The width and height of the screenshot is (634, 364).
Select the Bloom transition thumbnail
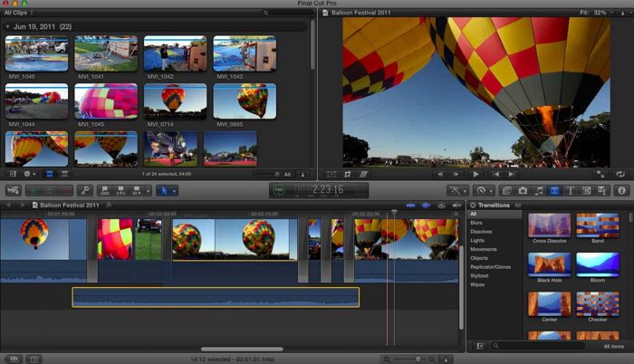(x=598, y=264)
